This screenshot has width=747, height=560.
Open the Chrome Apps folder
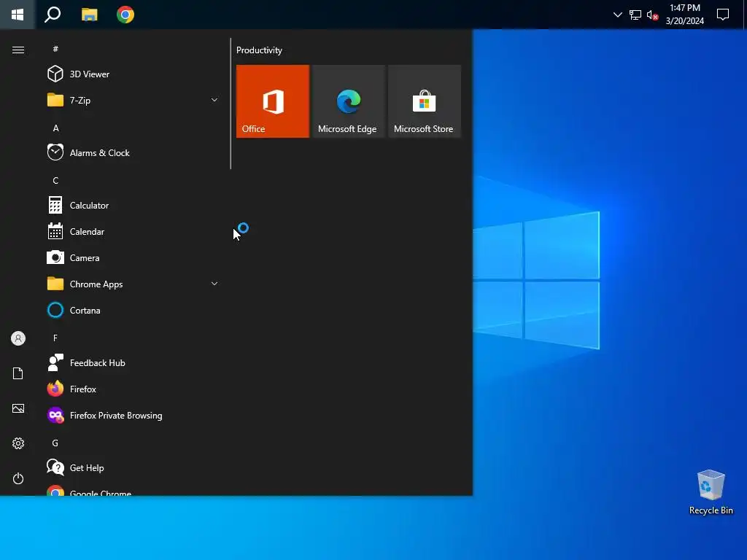(131, 284)
